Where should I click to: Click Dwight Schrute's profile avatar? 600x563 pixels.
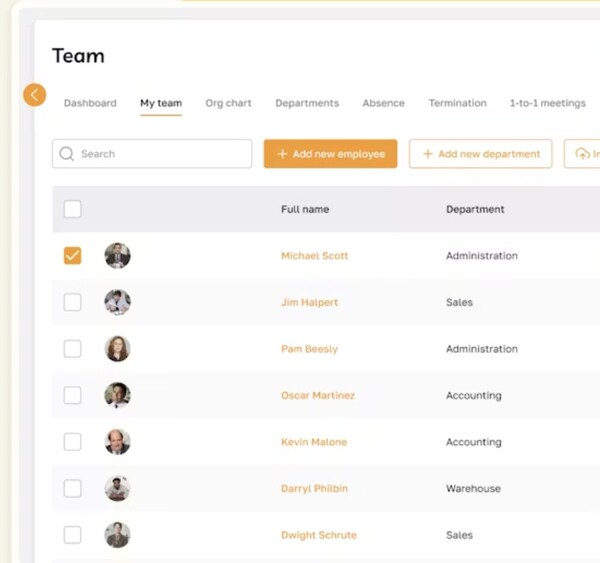pyautogui.click(x=117, y=535)
